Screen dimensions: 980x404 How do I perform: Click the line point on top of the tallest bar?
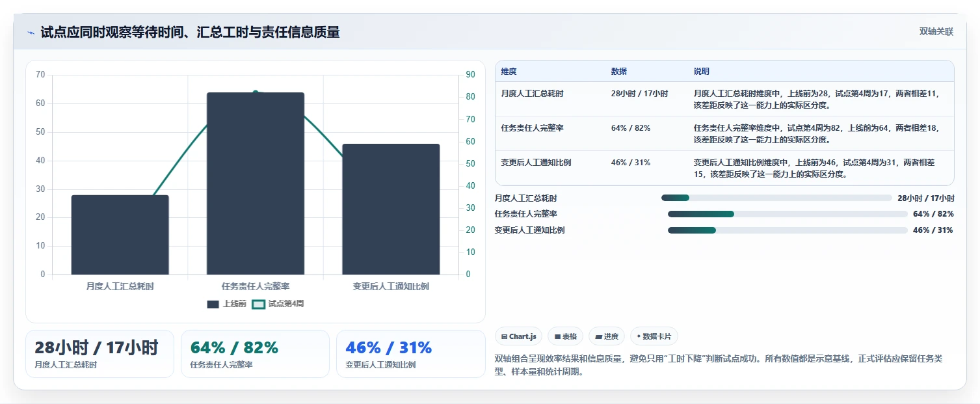256,92
